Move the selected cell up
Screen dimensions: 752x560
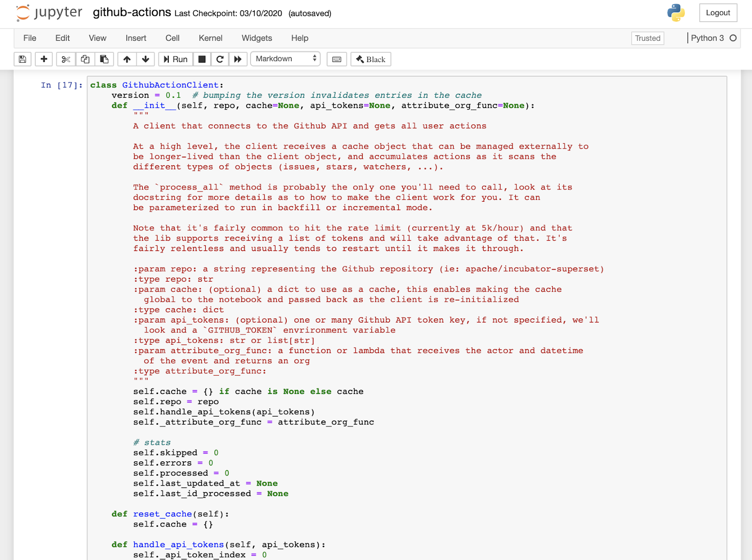[126, 59]
